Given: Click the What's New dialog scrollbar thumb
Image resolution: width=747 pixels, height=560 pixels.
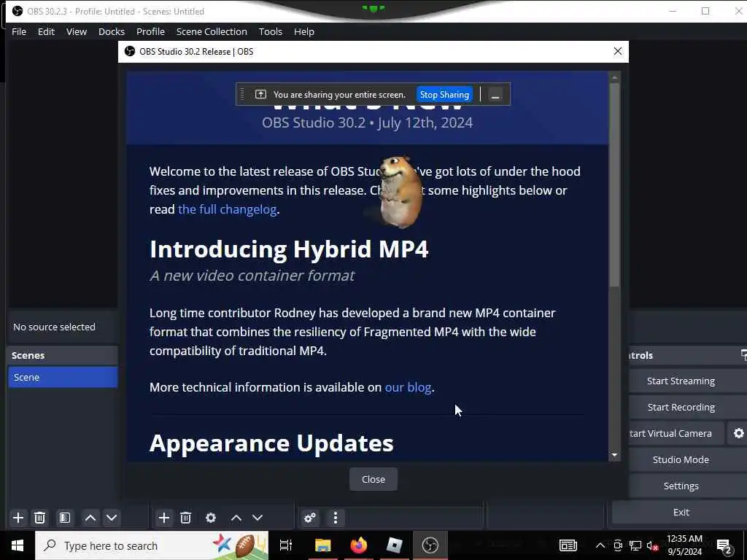Looking at the screenshot, I should (x=614, y=184).
